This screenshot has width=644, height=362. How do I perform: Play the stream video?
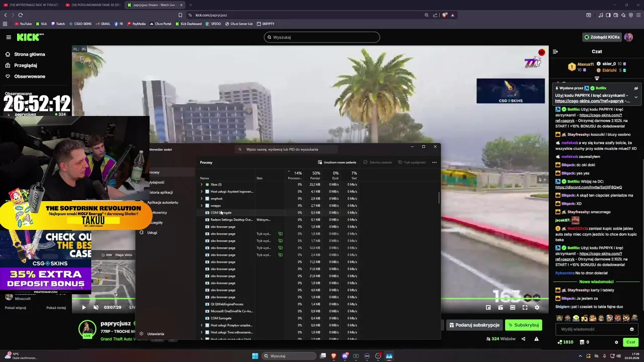84,307
